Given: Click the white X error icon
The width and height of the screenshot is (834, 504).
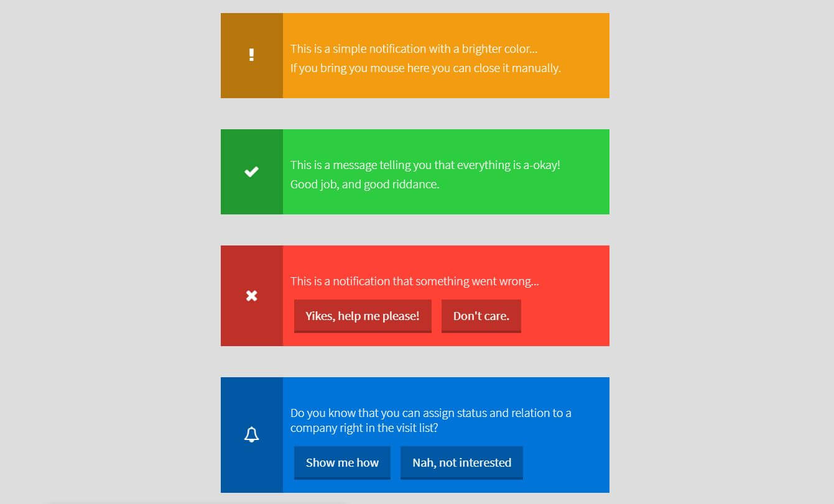Looking at the screenshot, I should (x=251, y=296).
